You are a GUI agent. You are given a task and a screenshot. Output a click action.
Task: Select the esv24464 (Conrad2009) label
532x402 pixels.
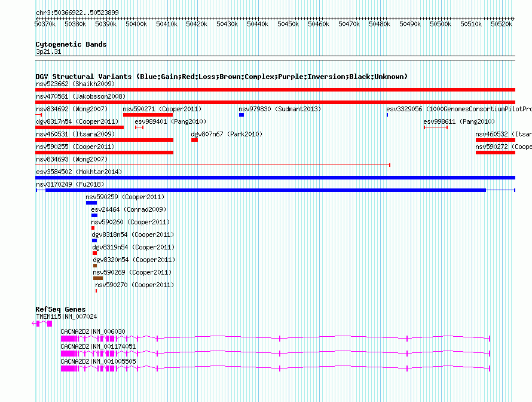pos(129,209)
